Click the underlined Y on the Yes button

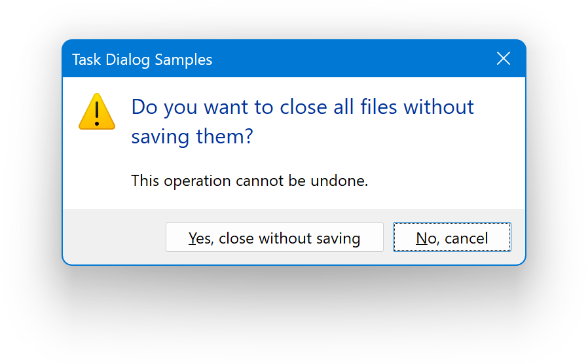point(193,238)
